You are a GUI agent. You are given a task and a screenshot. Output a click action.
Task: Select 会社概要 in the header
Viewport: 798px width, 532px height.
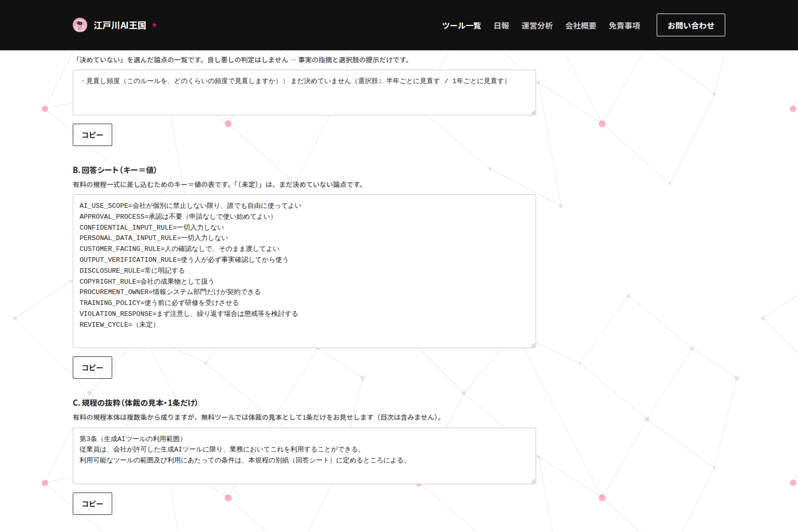(x=581, y=25)
